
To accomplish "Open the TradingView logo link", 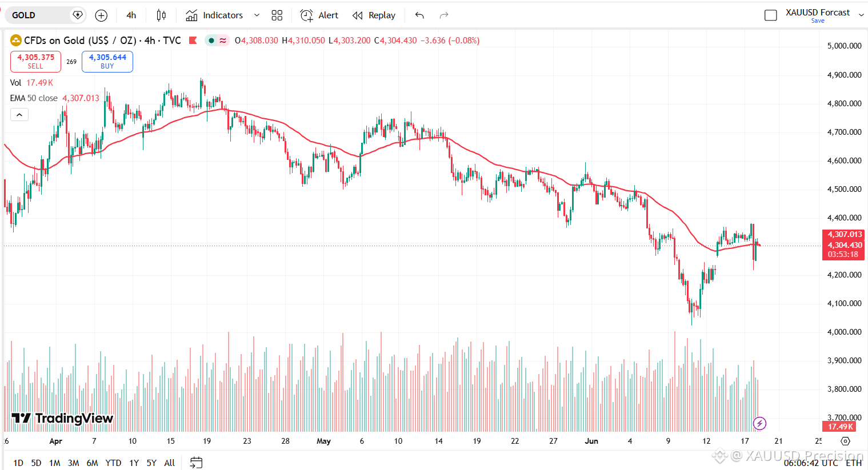I will coord(62,419).
